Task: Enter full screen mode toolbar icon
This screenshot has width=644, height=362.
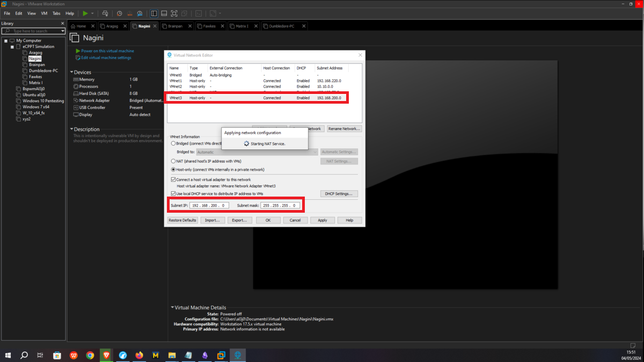Action: click(174, 13)
